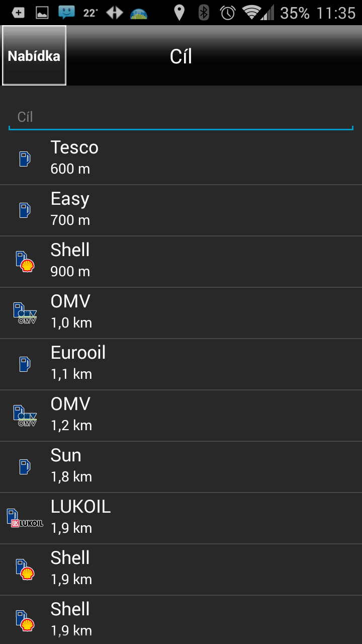Click the OMV logo icon for the 1,2 km station

(x=25, y=416)
